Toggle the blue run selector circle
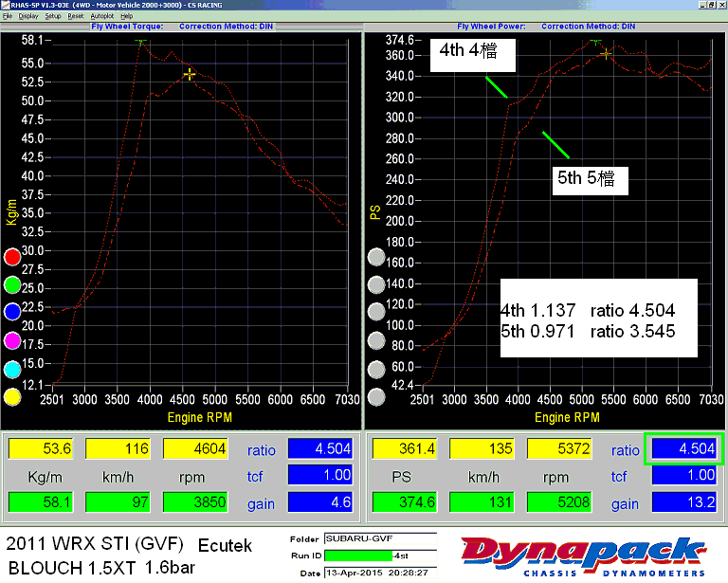Screen dimensions: 728x583 pos(12,312)
